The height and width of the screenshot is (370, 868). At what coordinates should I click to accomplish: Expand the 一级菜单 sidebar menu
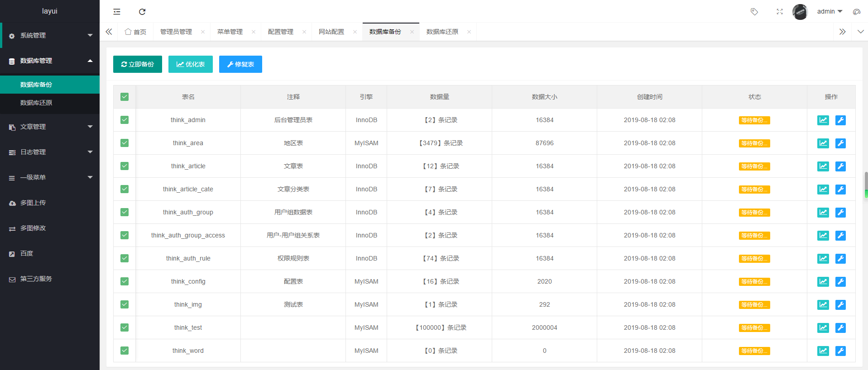click(x=50, y=177)
